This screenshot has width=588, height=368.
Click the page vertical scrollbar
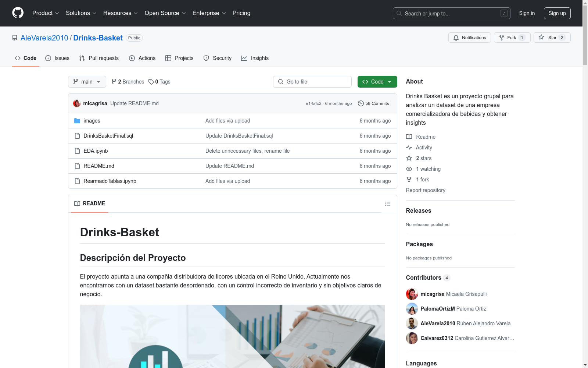point(585,35)
